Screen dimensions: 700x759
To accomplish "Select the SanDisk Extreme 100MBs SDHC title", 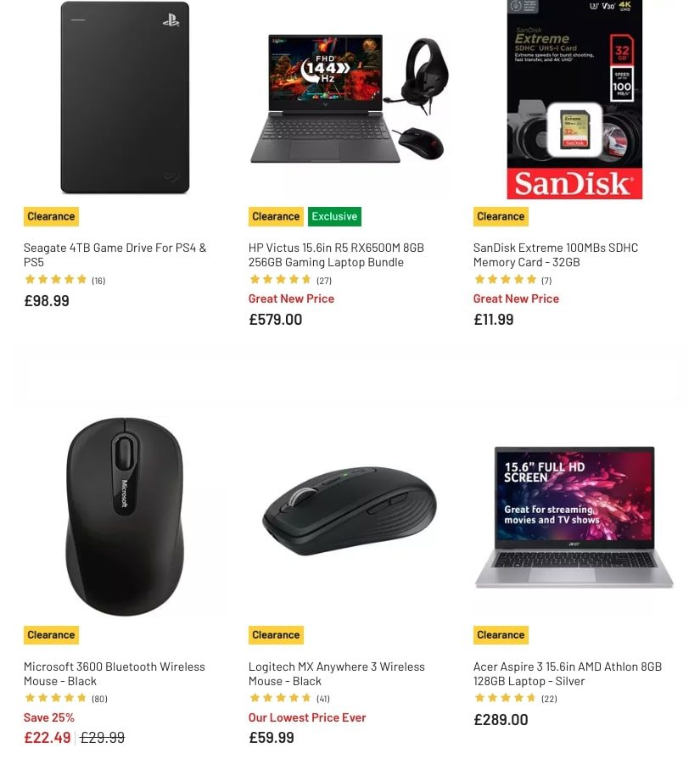I will pos(556,254).
